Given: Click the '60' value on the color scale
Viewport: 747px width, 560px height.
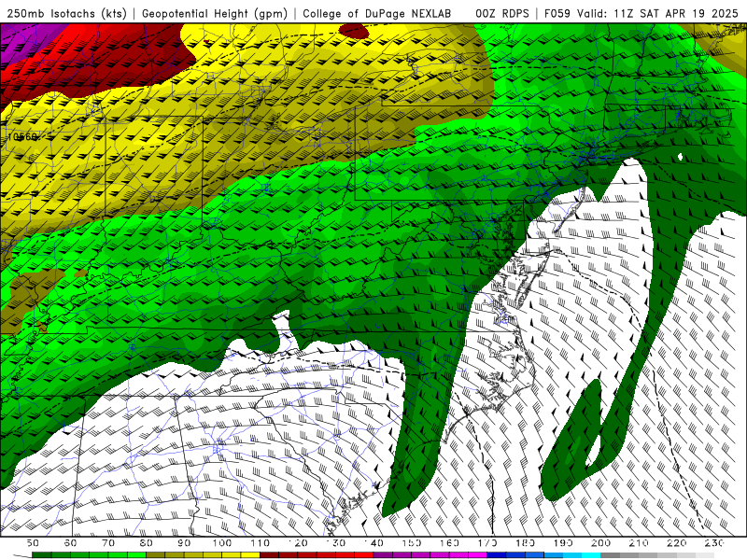Looking at the screenshot, I should pyautogui.click(x=70, y=543).
